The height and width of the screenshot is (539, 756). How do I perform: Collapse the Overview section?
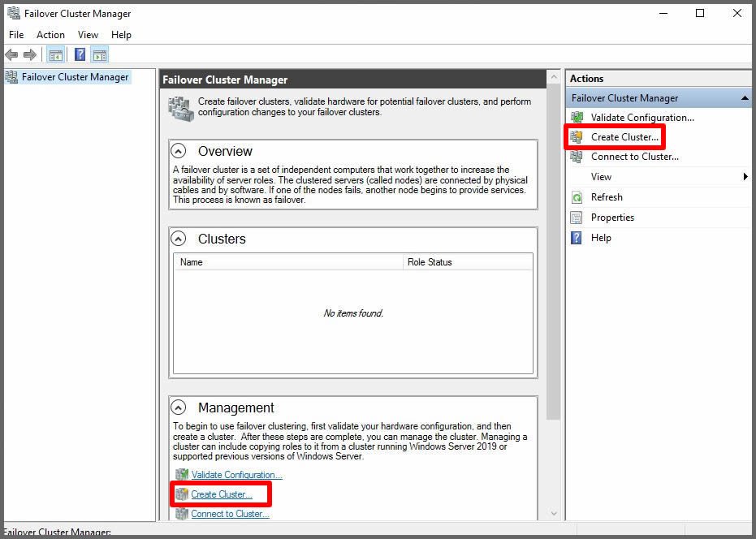[179, 151]
